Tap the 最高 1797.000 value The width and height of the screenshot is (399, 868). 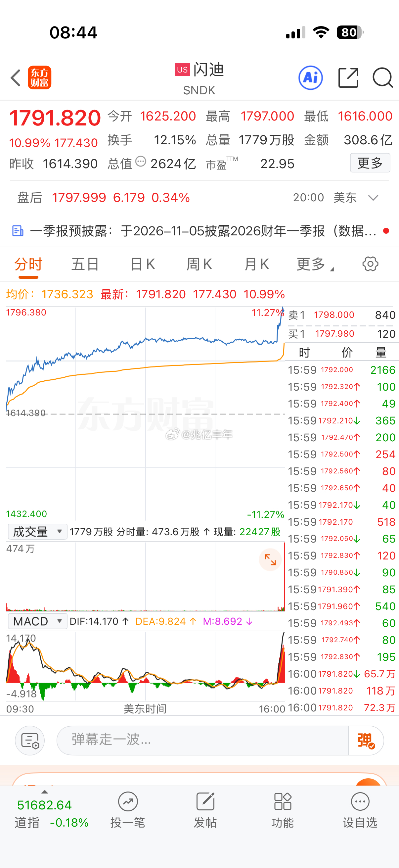pos(250,116)
